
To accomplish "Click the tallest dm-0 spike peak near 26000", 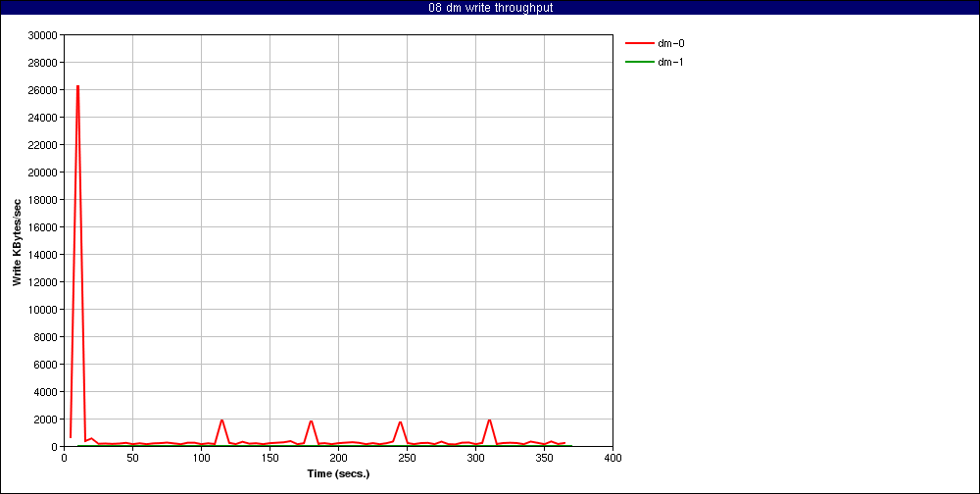I will click(77, 86).
